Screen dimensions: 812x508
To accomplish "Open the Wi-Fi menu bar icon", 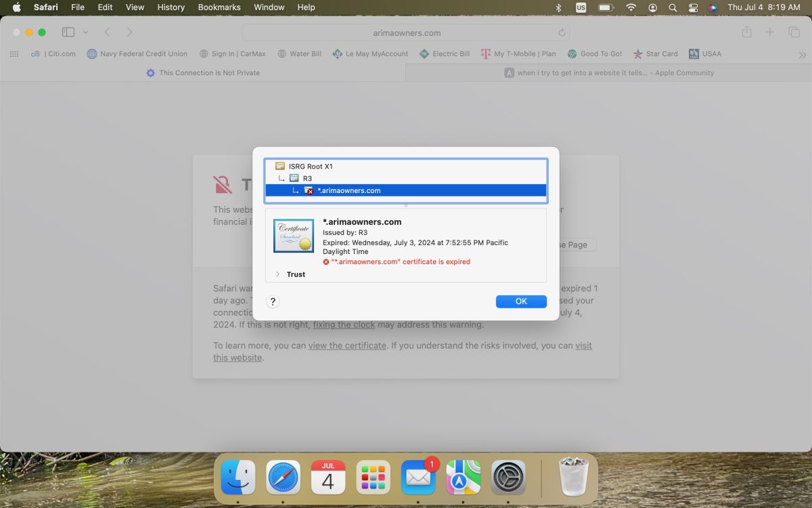I will click(631, 7).
